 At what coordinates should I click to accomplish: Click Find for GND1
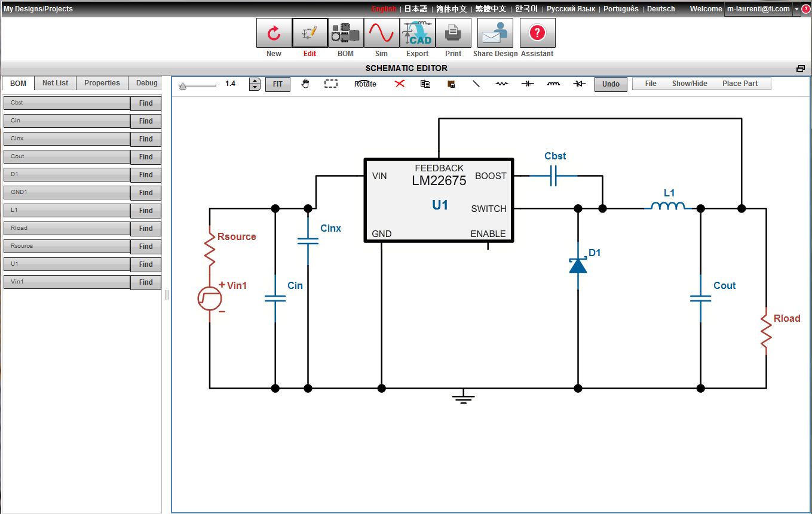(x=146, y=193)
